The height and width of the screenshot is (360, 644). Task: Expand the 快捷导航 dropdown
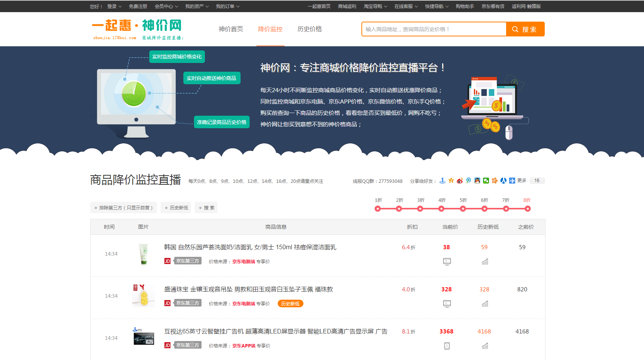click(x=437, y=6)
